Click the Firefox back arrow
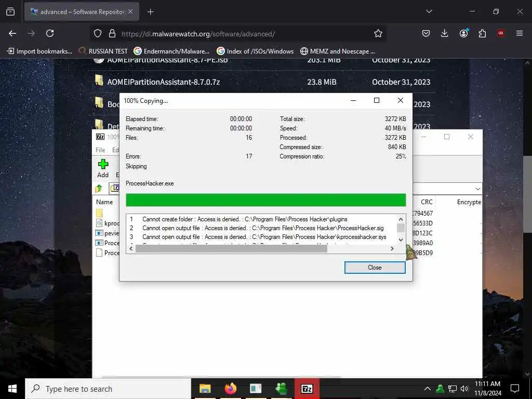532x399 pixels. pos(12,33)
